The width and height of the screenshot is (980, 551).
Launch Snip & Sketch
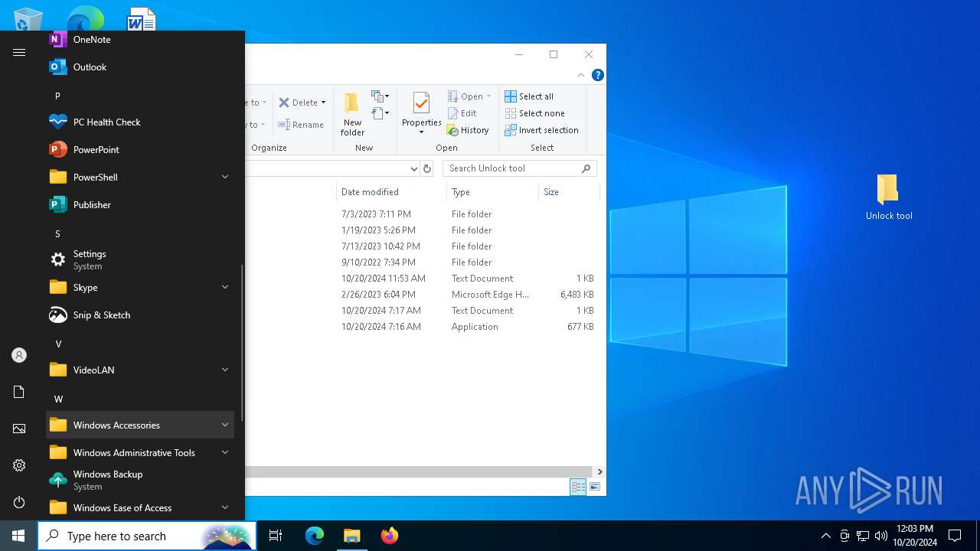click(140, 315)
